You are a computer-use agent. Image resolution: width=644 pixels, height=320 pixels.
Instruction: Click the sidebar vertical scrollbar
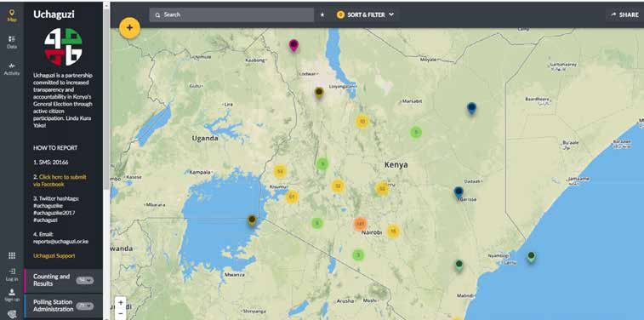click(x=106, y=99)
